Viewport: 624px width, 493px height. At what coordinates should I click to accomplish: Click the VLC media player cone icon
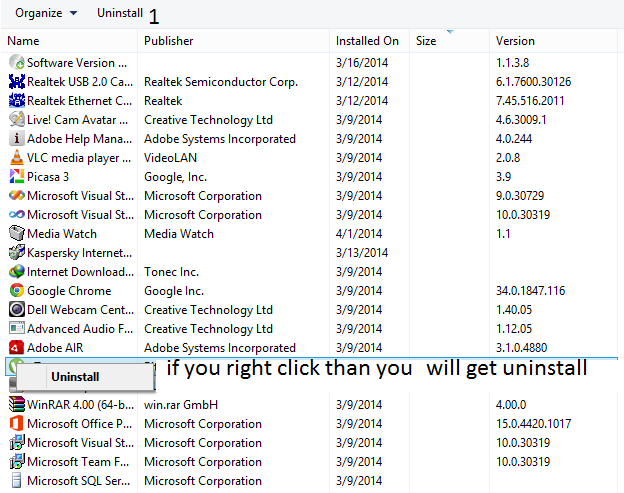click(16, 158)
